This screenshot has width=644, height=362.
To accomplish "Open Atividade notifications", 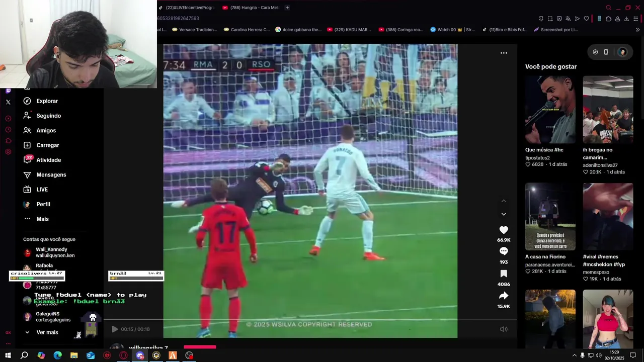I will point(42,160).
